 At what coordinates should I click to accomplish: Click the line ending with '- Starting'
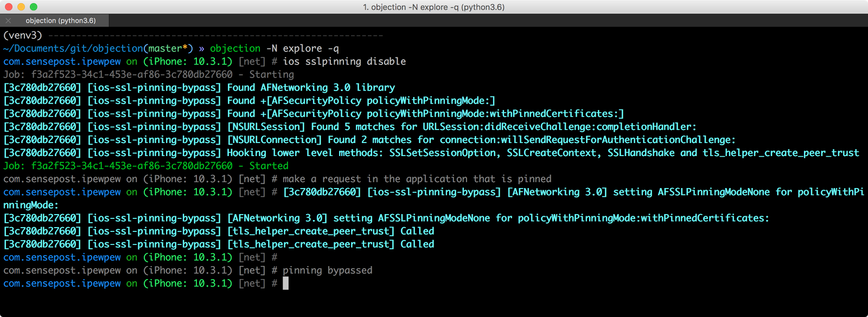tap(149, 74)
